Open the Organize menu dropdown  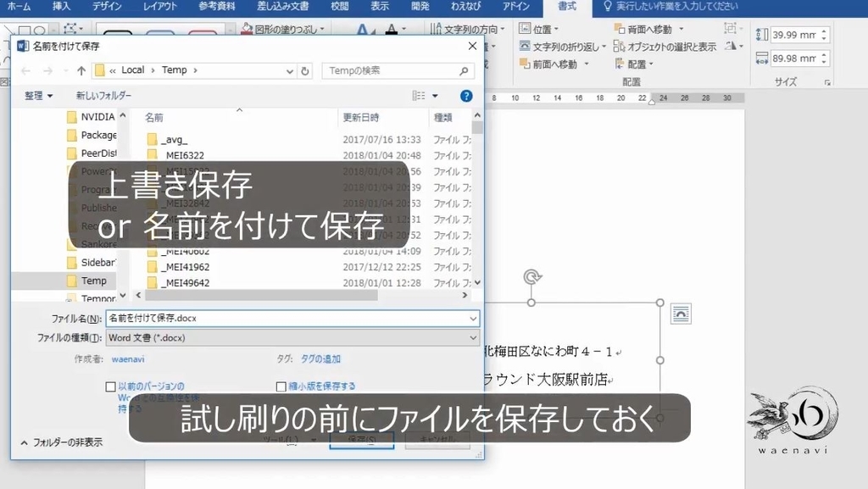coord(38,96)
